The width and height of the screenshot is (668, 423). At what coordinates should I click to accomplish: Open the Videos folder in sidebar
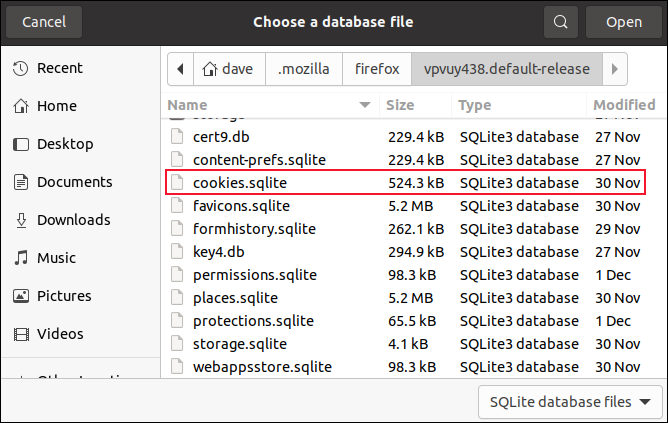tap(59, 334)
